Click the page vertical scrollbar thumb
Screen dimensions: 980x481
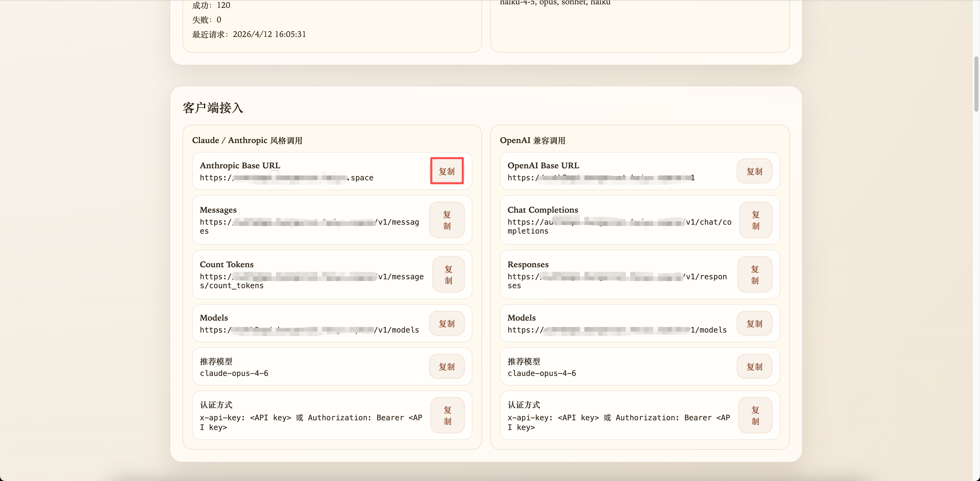pyautogui.click(x=976, y=84)
